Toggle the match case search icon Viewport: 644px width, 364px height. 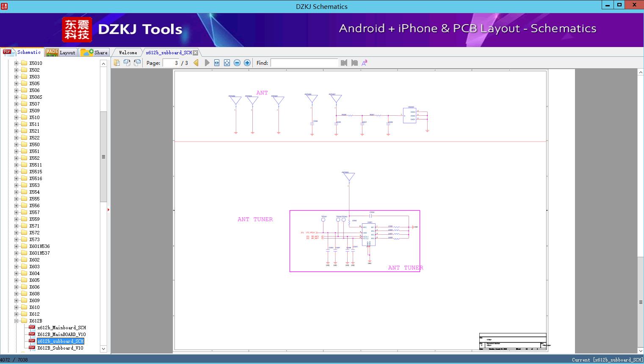coord(364,63)
